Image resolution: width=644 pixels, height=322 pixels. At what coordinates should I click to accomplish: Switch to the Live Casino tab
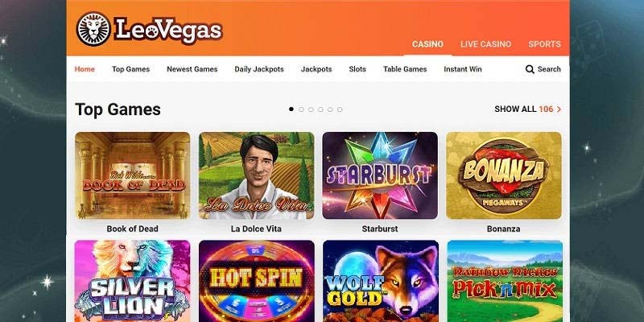click(x=485, y=44)
